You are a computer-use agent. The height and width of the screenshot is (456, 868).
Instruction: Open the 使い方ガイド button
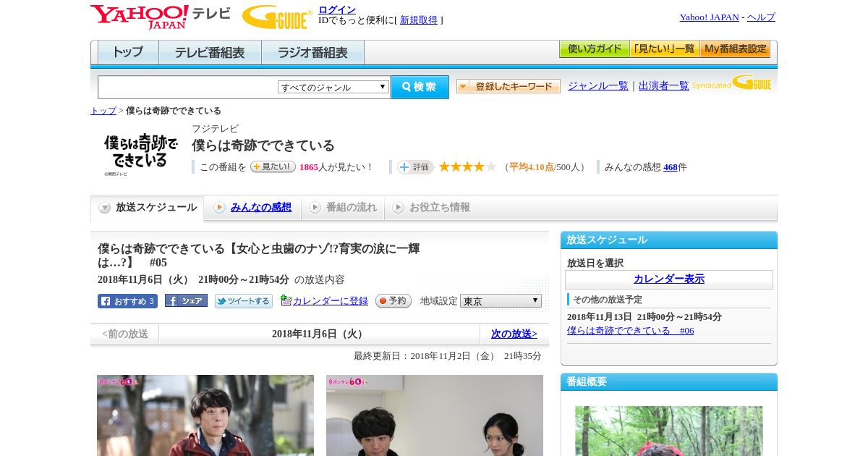594,49
